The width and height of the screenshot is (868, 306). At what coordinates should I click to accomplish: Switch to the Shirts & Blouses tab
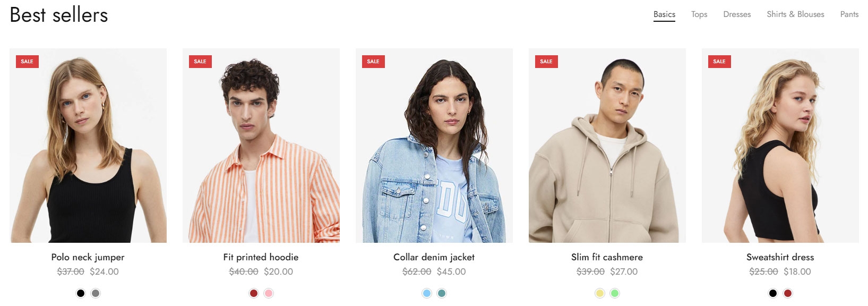pos(795,14)
